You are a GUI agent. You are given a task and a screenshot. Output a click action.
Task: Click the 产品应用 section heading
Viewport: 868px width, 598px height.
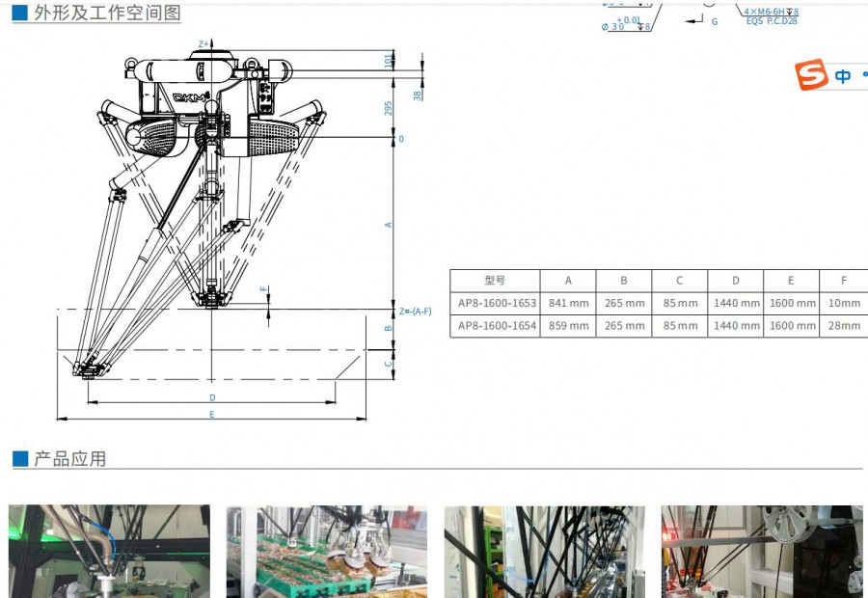[x=70, y=458]
